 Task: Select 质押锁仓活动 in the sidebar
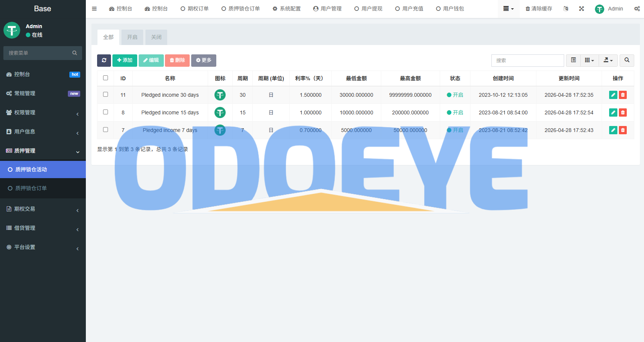click(x=43, y=169)
